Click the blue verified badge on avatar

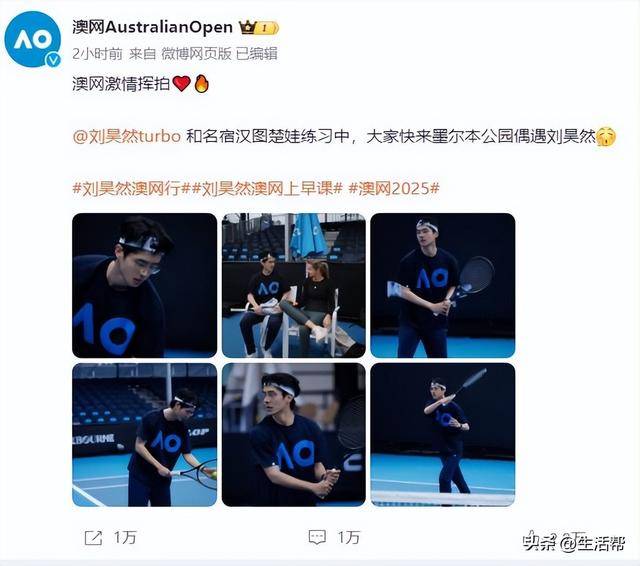(53, 60)
